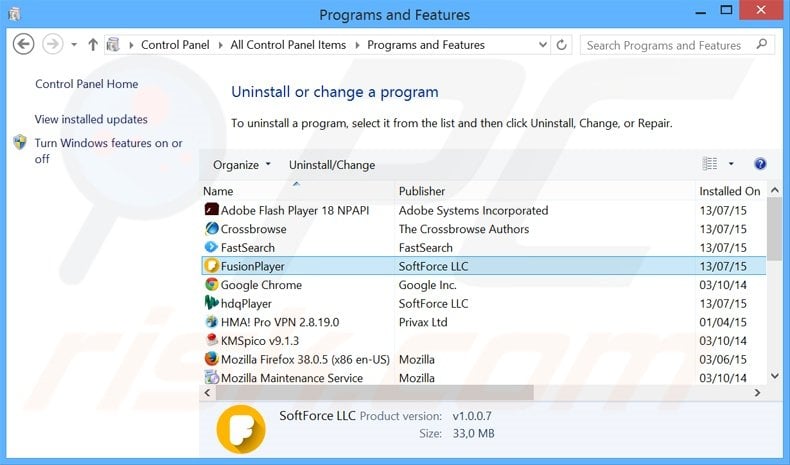Select the Crossbrowse program icon
Screen dimensions: 790x465
[x=212, y=228]
